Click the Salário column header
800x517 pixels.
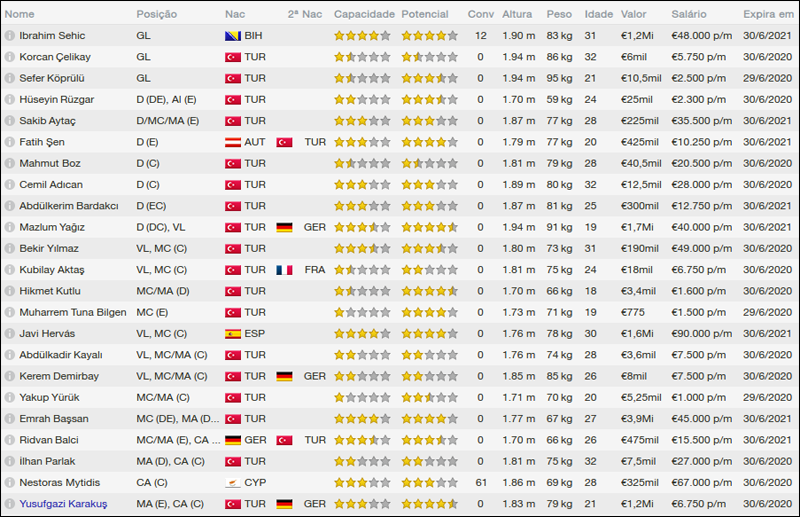[689, 15]
